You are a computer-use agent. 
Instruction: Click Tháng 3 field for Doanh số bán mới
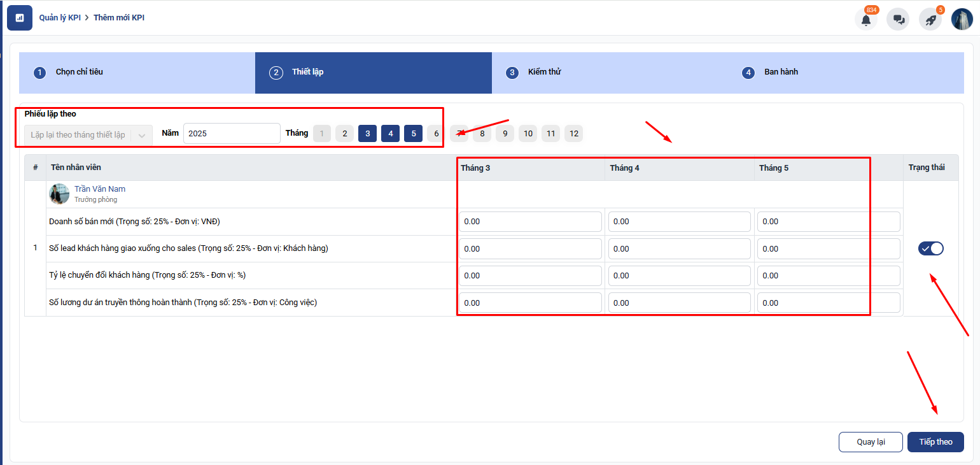(x=530, y=222)
